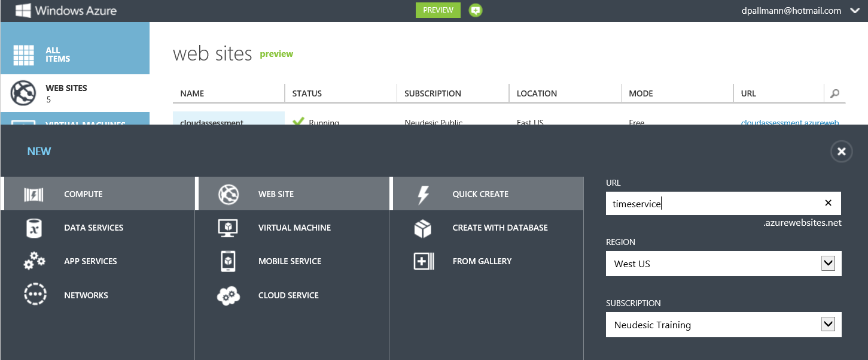Choose WEB SITE in the compute list
Screen dimensions: 868x360
(x=293, y=193)
